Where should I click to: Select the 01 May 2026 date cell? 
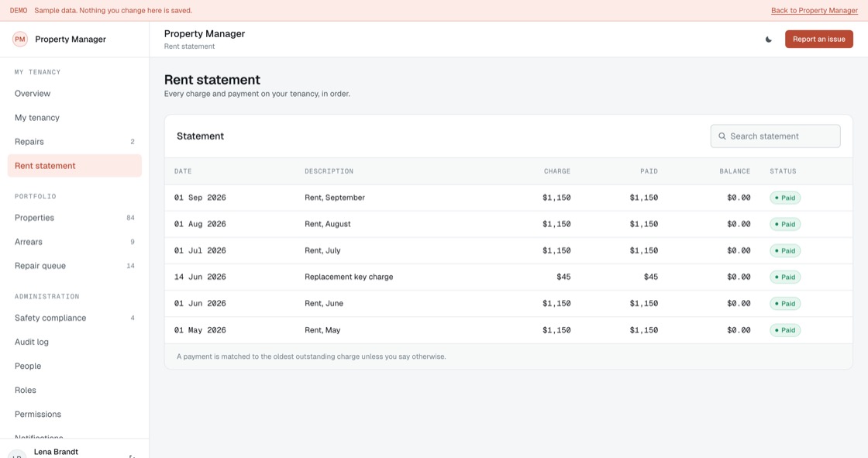coord(200,330)
